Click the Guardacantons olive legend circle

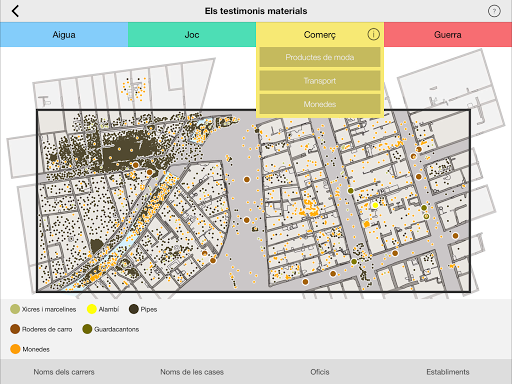[87, 329]
